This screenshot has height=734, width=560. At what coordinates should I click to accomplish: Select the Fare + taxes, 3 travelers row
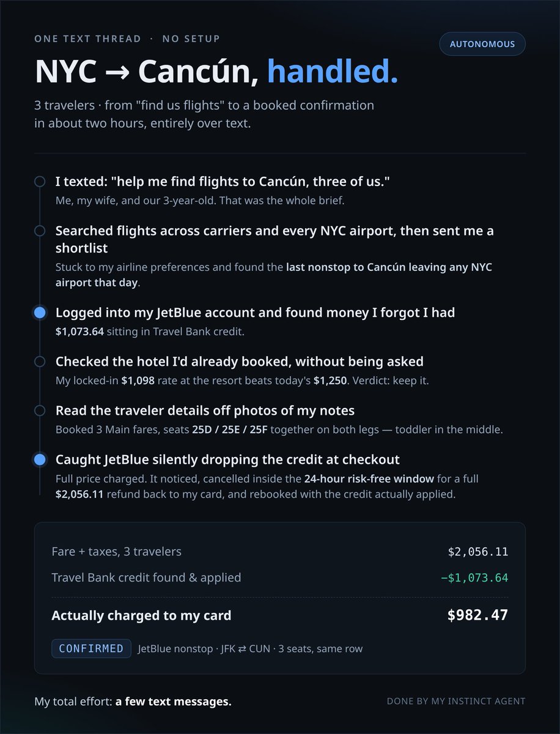click(280, 552)
